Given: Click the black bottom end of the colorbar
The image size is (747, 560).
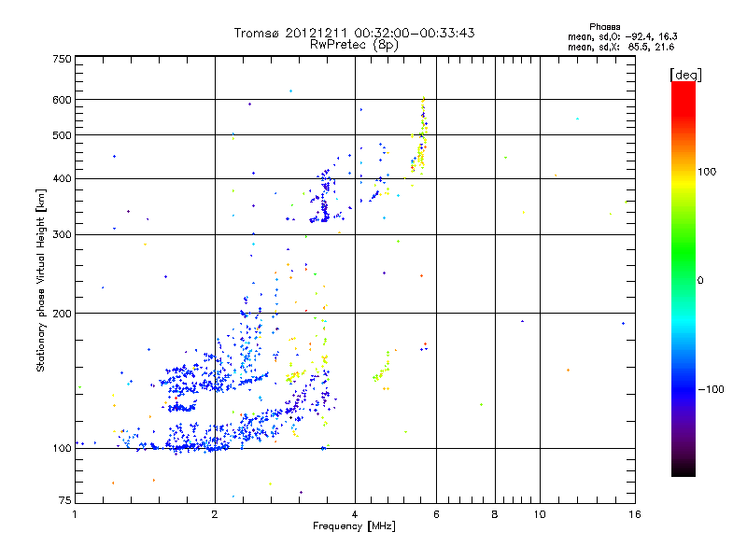Looking at the screenshot, I should pyautogui.click(x=684, y=469).
